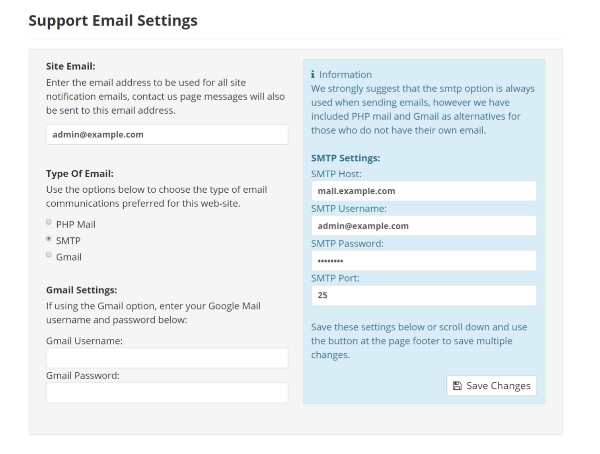Click the SMTP Settings section label

click(346, 158)
